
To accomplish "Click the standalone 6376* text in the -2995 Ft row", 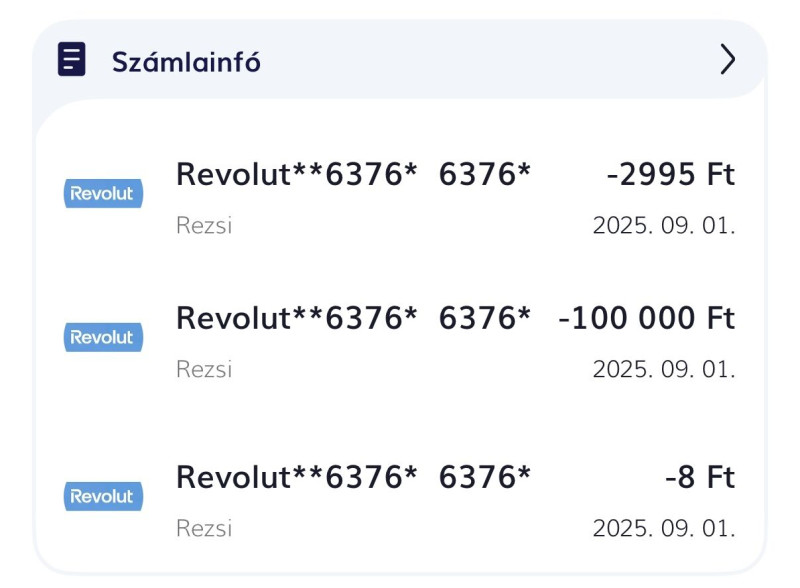I will point(485,174).
